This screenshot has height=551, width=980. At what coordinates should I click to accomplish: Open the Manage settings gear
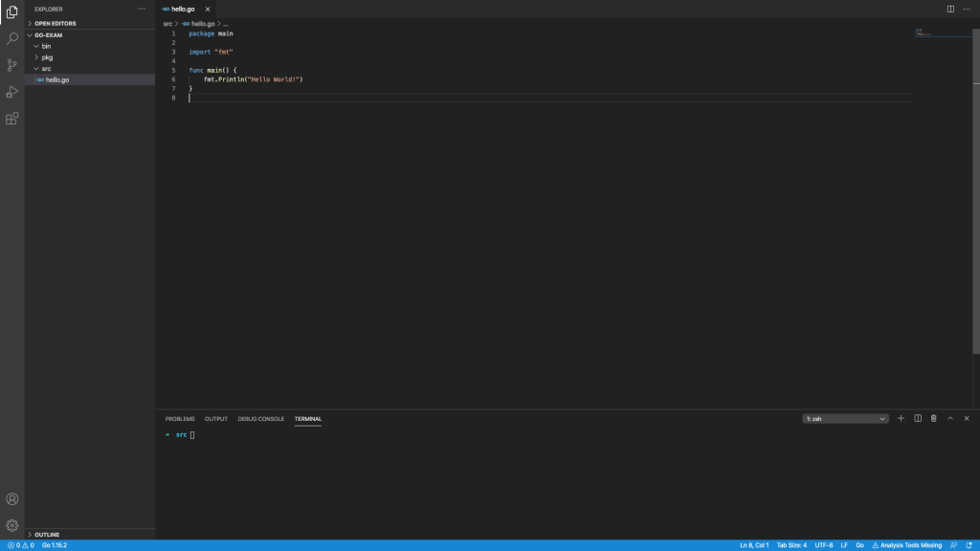pyautogui.click(x=12, y=525)
